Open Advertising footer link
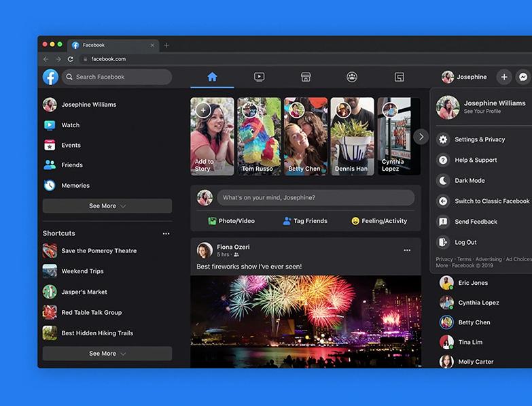This screenshot has width=532, height=406. [489, 259]
